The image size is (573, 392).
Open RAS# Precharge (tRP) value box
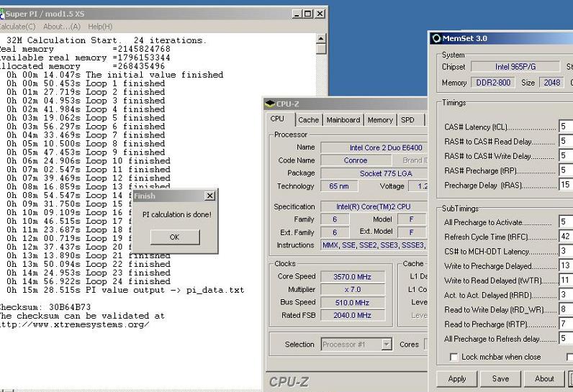pyautogui.click(x=566, y=170)
